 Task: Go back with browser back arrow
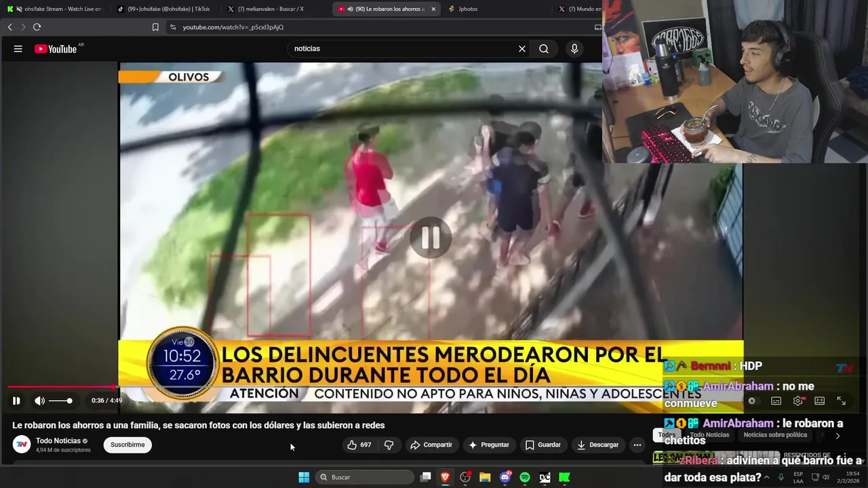pos(10,27)
